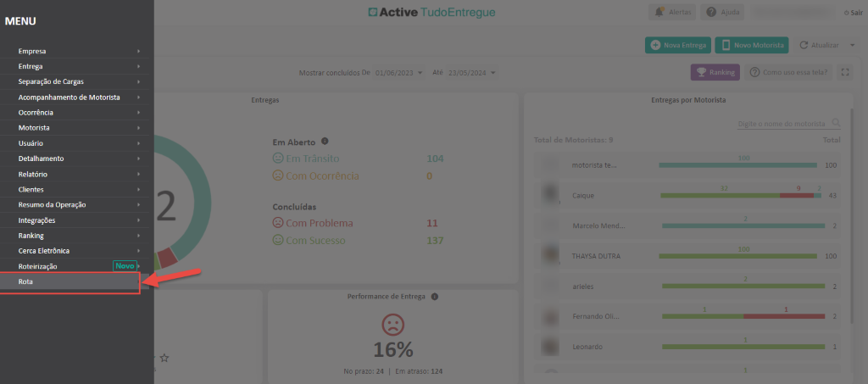Click Caique's avatar thumbnail
The width and height of the screenshot is (868, 384).
549,193
